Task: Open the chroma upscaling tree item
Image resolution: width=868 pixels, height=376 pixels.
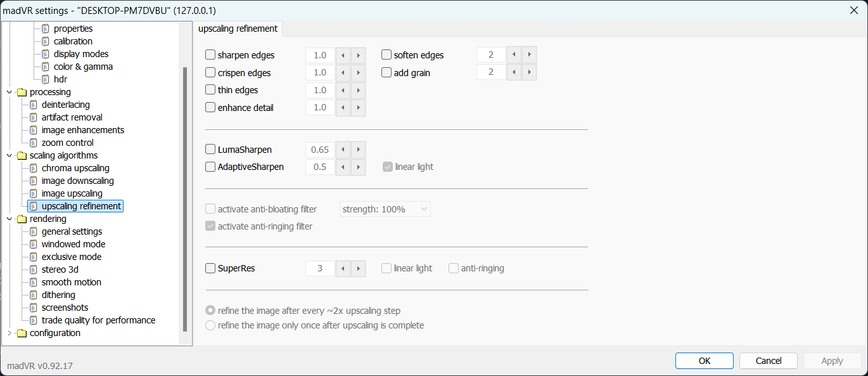Action: [x=75, y=168]
